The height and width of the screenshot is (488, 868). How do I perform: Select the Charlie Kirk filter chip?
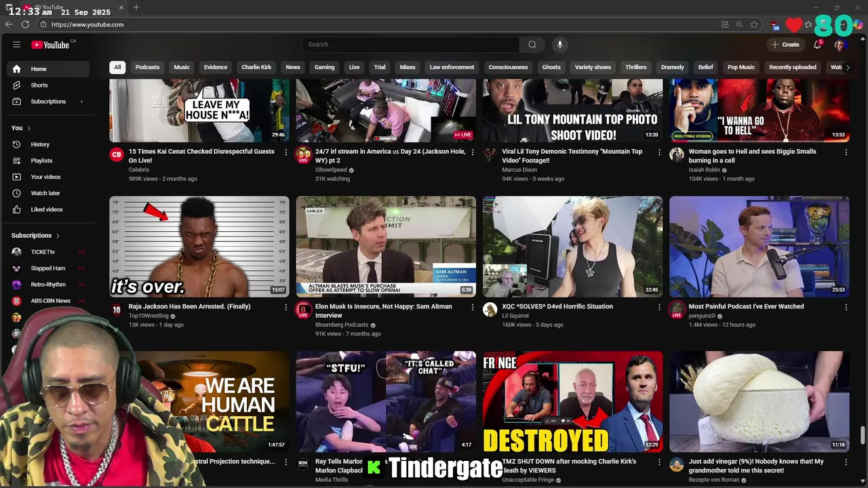[x=256, y=67]
